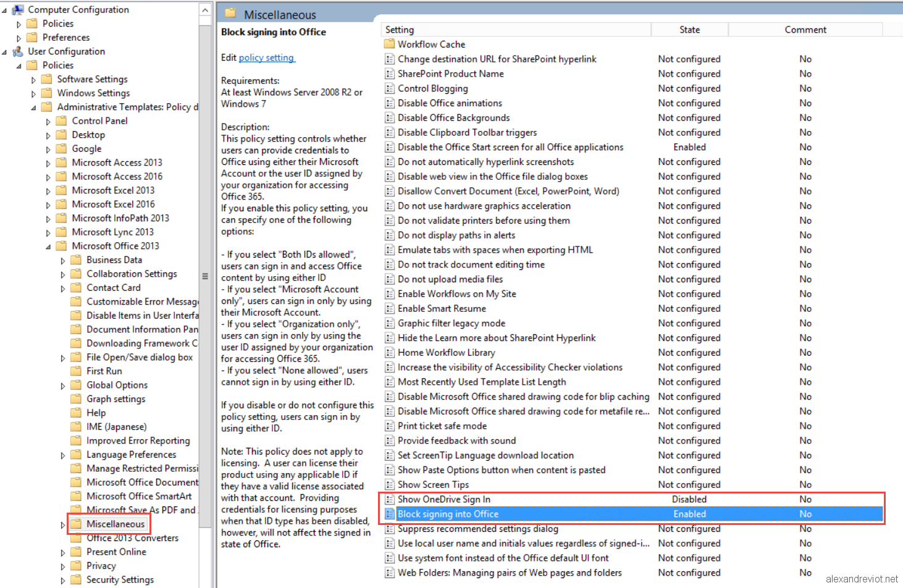Select Microsoft InfoPath 2013 in the tree
Viewport: 903px width, 588px height.
coord(120,218)
